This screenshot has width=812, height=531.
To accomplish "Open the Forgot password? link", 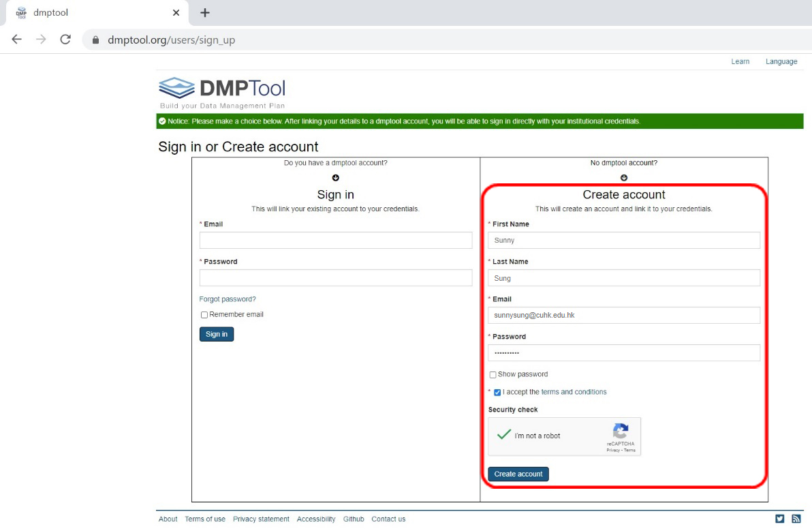I will [x=228, y=299].
